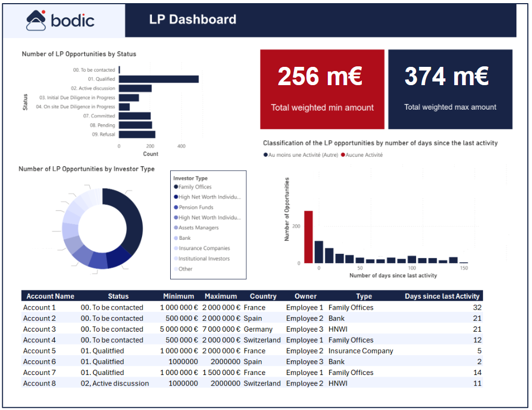Image resolution: width=532 pixels, height=410 pixels.
Task: Click the 09. Refusal bar in chart
Action: [137, 134]
